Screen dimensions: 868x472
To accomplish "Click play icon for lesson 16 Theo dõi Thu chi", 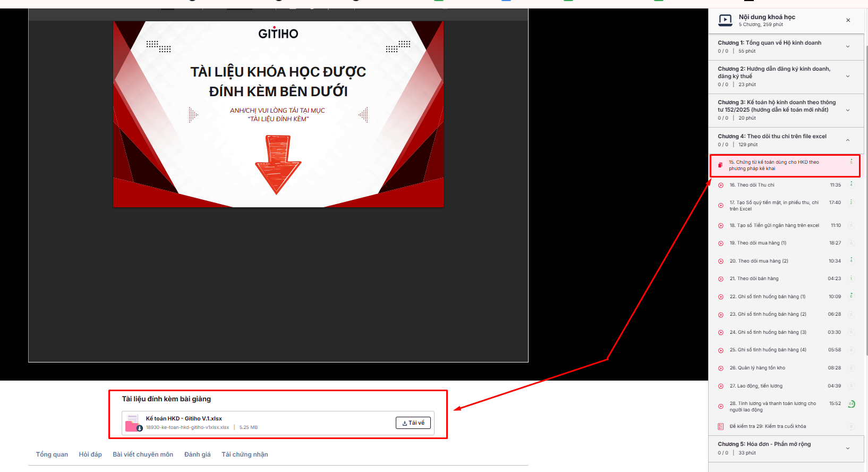I will [x=721, y=186].
